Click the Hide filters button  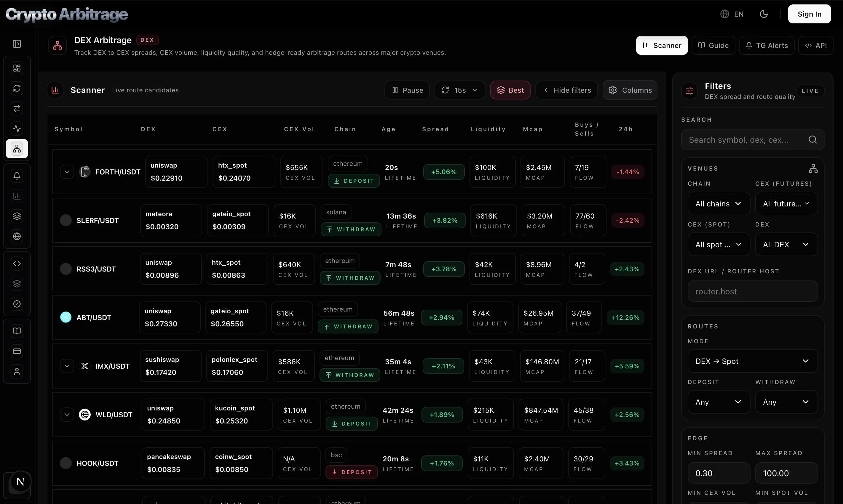point(566,90)
